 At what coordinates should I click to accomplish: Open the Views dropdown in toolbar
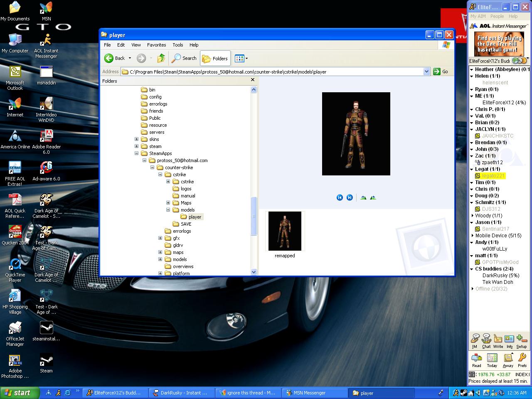[x=241, y=58]
